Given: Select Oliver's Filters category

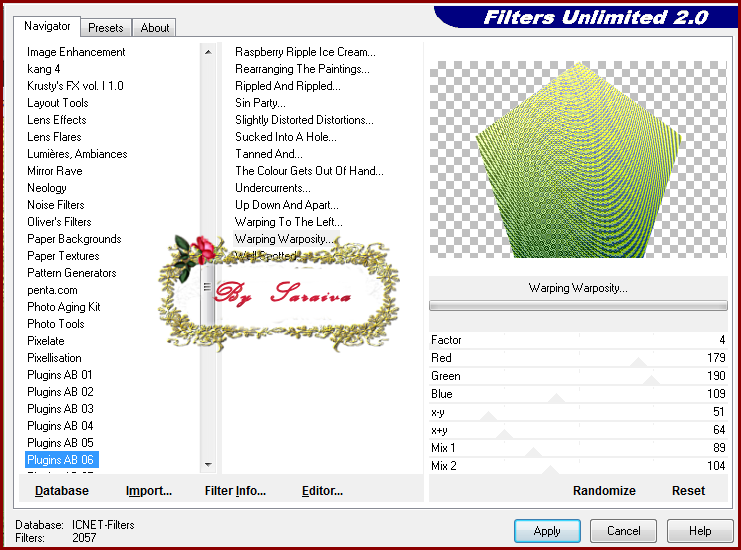Looking at the screenshot, I should [x=59, y=222].
